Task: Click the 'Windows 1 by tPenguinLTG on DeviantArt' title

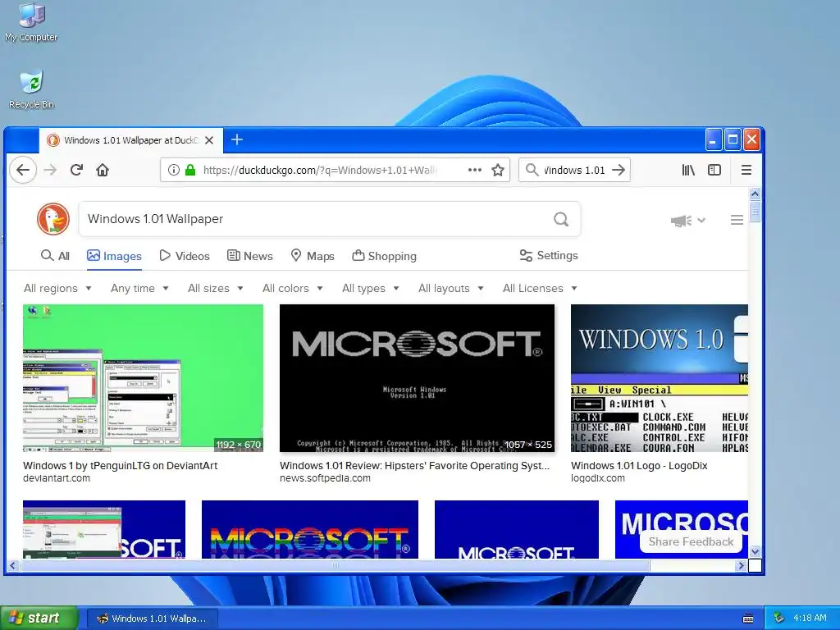Action: coord(120,466)
